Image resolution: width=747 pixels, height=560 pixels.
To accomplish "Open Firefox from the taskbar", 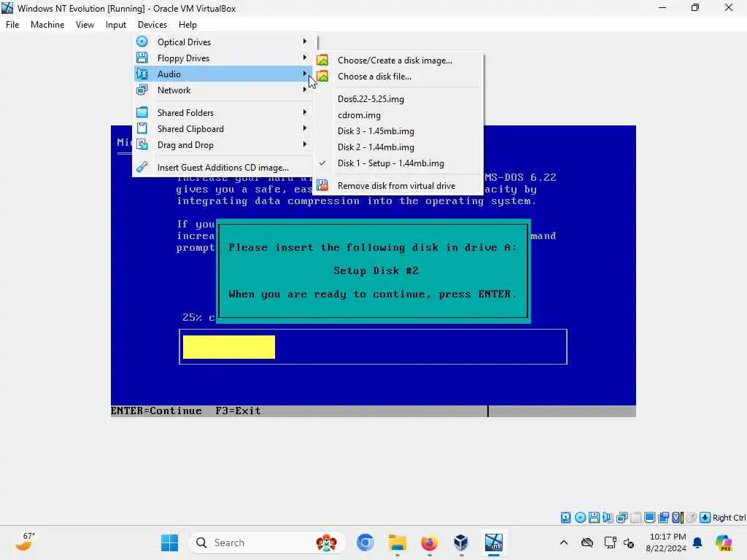I will (x=429, y=542).
